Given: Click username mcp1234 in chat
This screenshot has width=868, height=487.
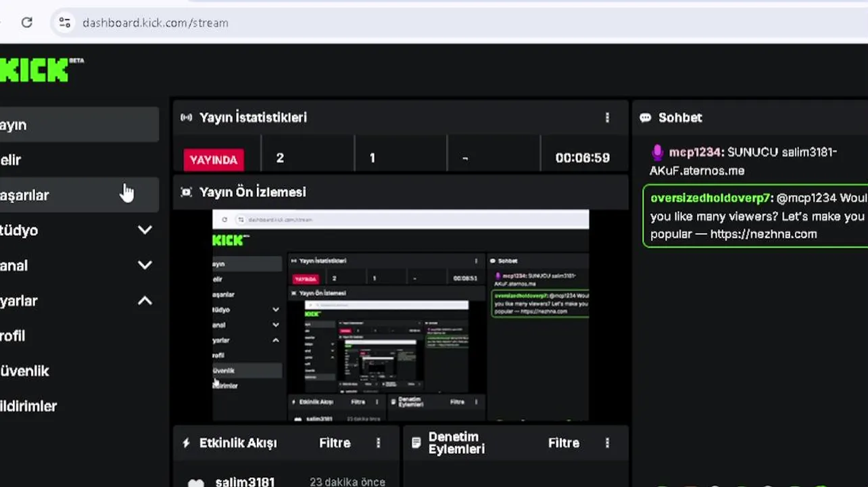Looking at the screenshot, I should pyautogui.click(x=694, y=152).
